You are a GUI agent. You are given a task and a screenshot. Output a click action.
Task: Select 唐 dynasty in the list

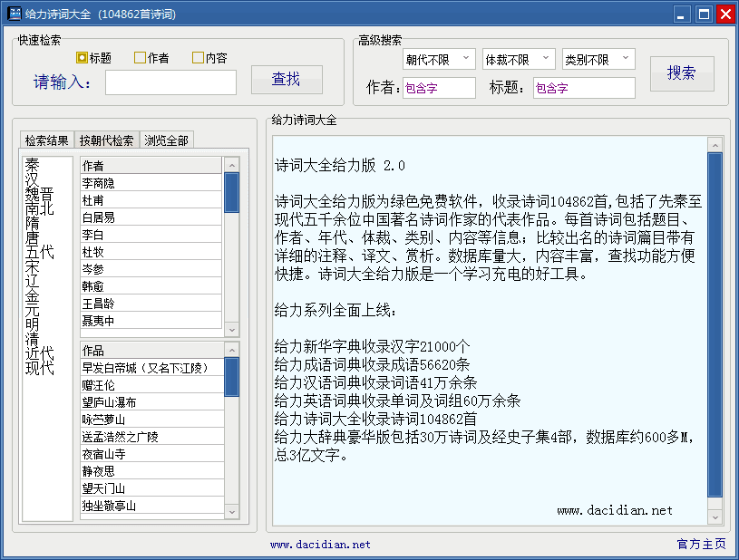33,237
